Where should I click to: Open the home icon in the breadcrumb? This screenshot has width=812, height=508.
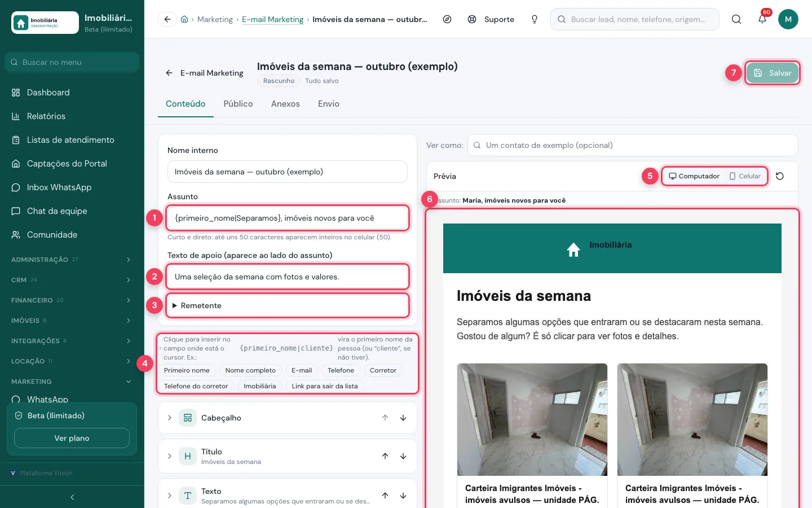[x=184, y=19]
